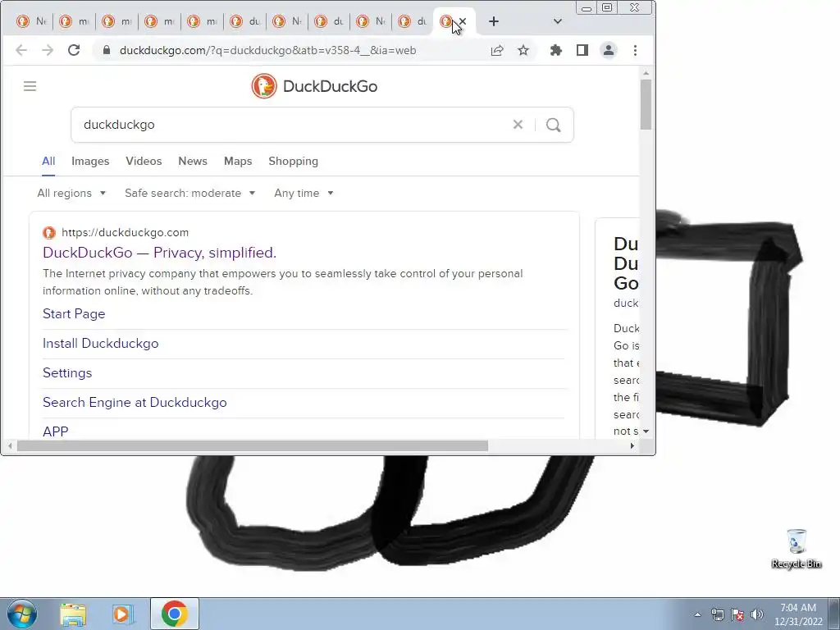The image size is (840, 630).
Task: Open Search Engine at Duckduckgo sitelink
Action: pos(135,402)
